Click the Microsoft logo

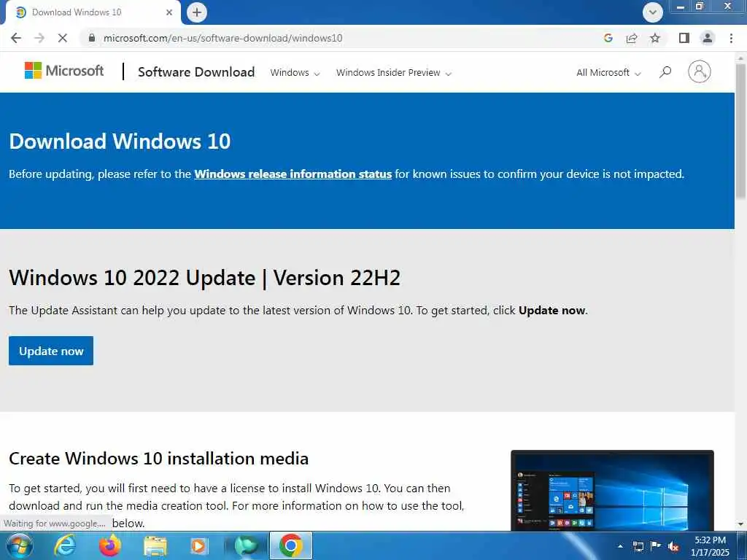(x=64, y=71)
